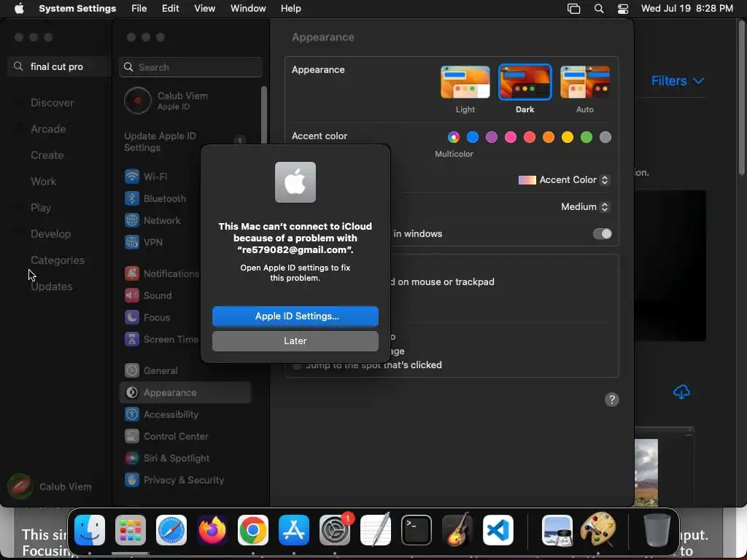The width and height of the screenshot is (747, 560).
Task: Select Appearance in settings sidebar
Action: [x=185, y=392]
